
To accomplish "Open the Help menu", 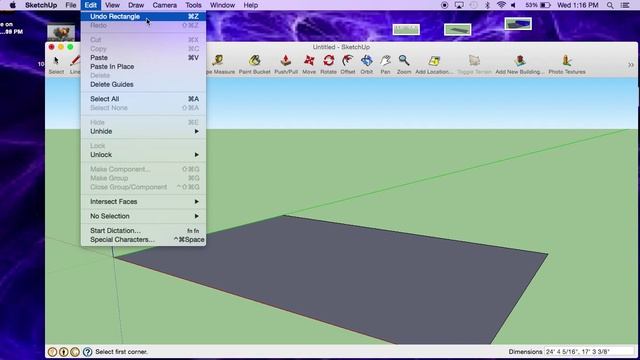I will [x=251, y=5].
